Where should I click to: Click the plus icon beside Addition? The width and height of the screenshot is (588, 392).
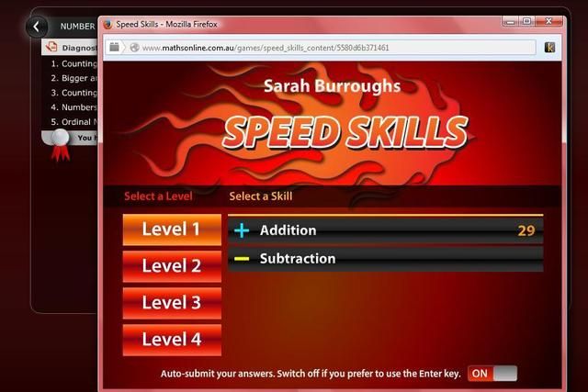[x=242, y=230]
